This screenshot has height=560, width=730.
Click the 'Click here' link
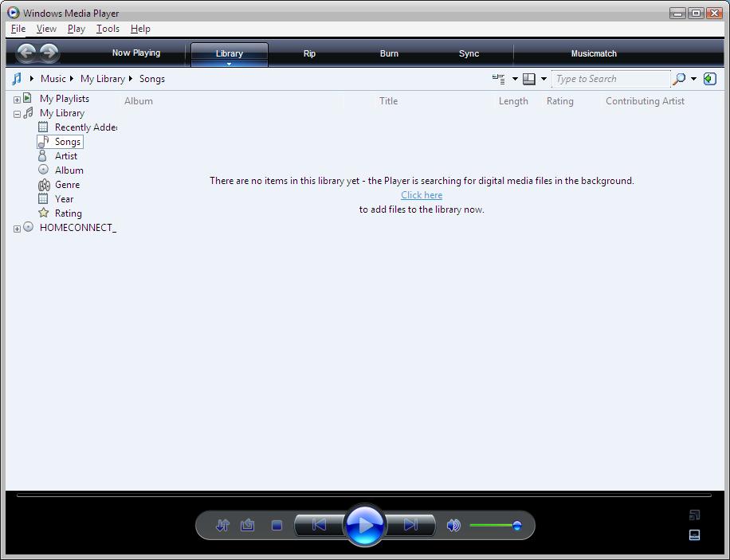click(x=422, y=195)
